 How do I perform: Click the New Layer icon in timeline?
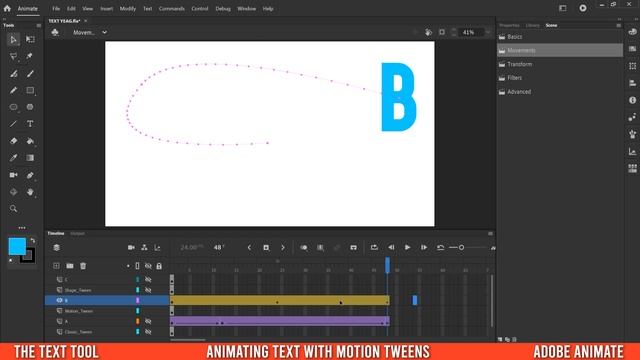(56, 266)
